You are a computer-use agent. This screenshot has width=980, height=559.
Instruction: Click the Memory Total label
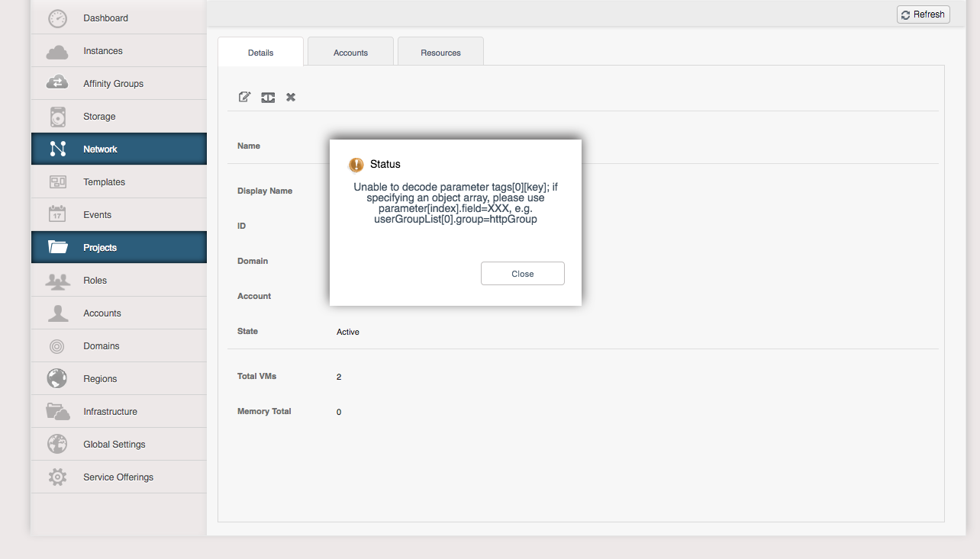click(x=264, y=411)
